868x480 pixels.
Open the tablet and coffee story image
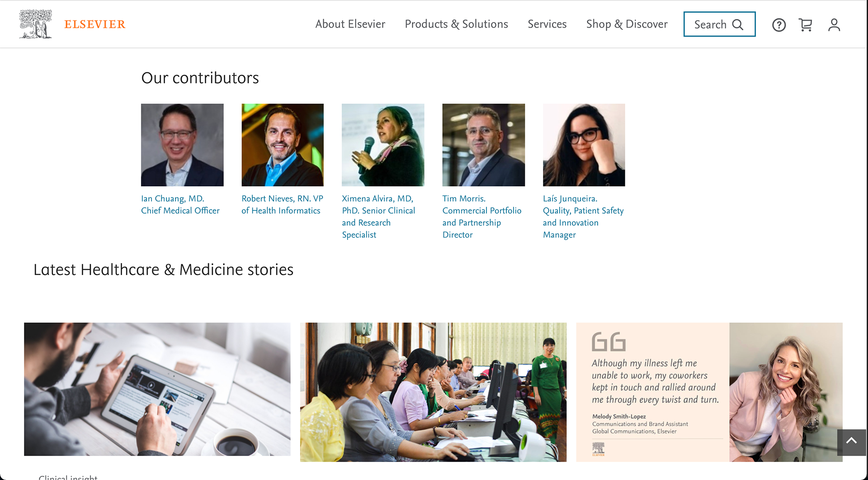click(157, 389)
